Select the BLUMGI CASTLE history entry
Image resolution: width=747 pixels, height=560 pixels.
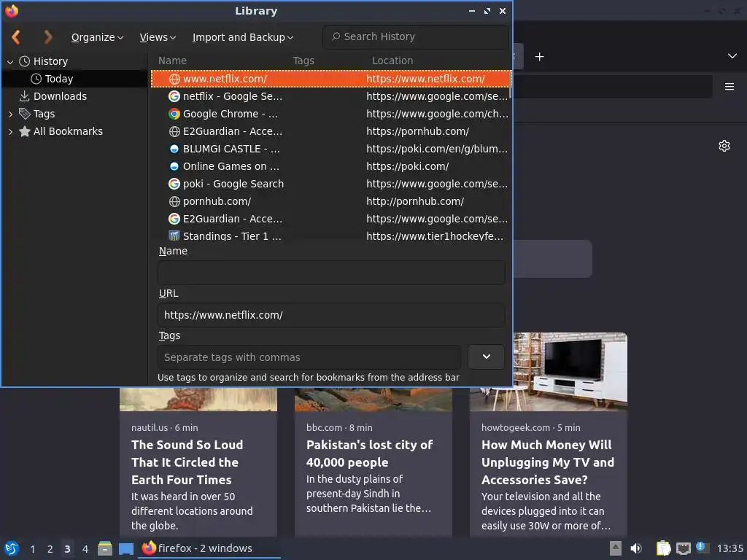pos(330,149)
